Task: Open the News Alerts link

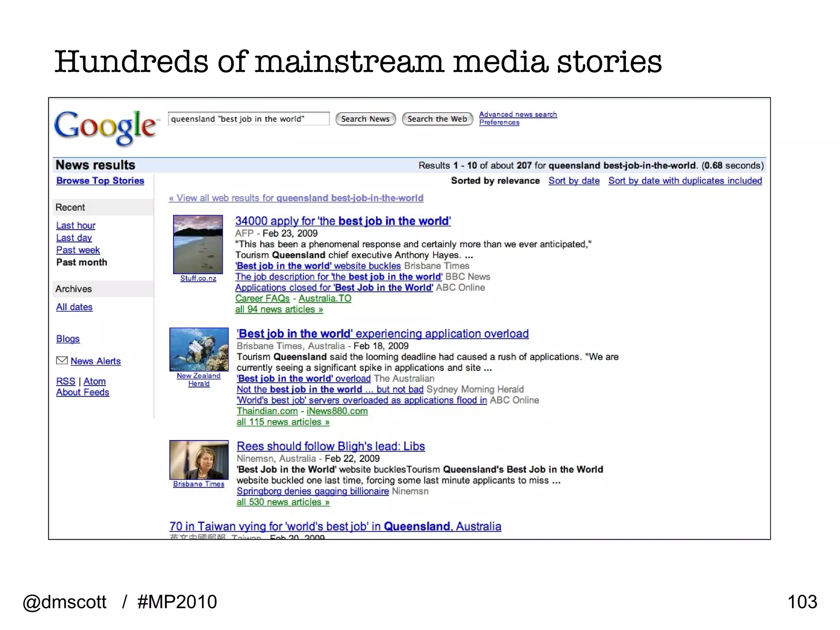Action: click(96, 361)
